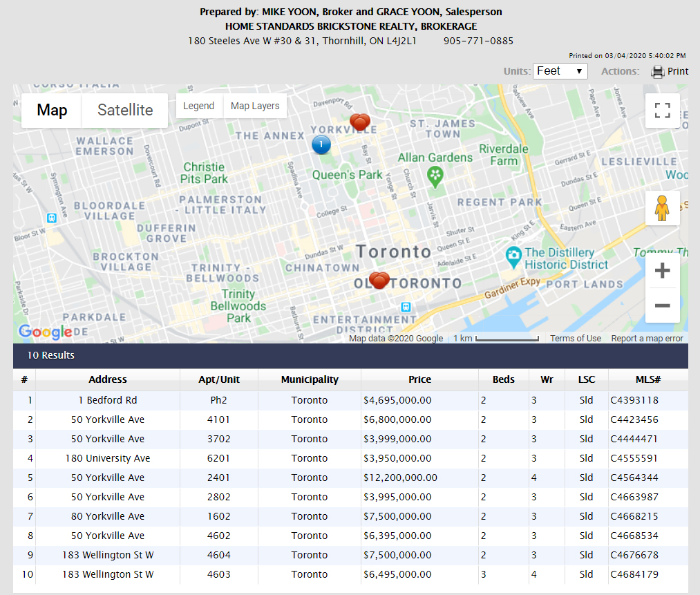Click price $3,995,000.00
This screenshot has height=595, width=700.
point(397,497)
